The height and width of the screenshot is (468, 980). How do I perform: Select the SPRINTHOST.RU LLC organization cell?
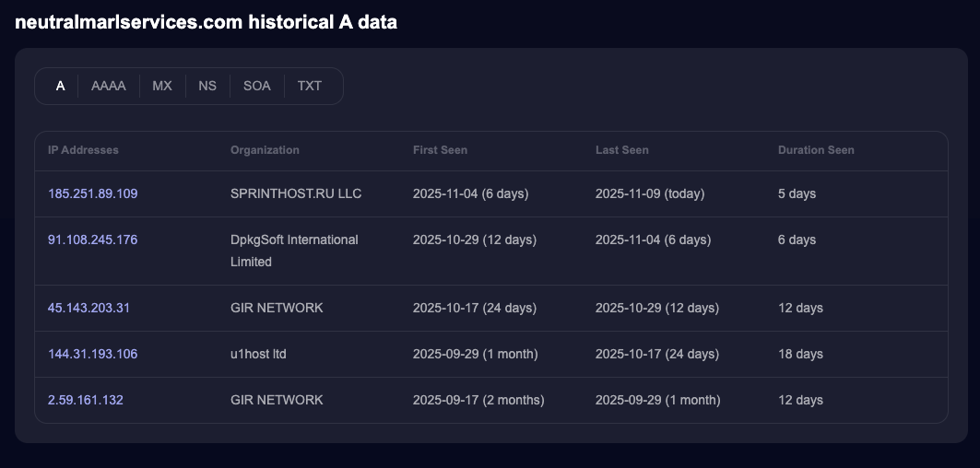point(296,193)
